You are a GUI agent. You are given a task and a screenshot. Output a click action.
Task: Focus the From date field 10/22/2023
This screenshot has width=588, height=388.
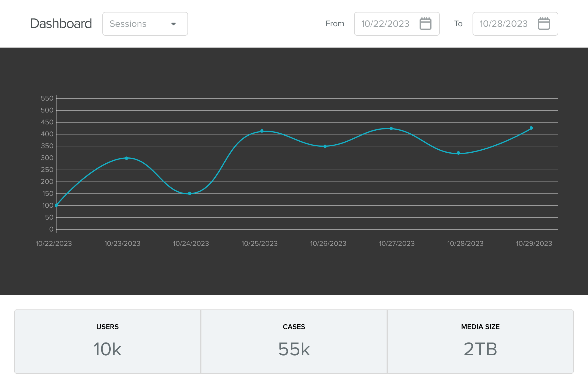[397, 24]
